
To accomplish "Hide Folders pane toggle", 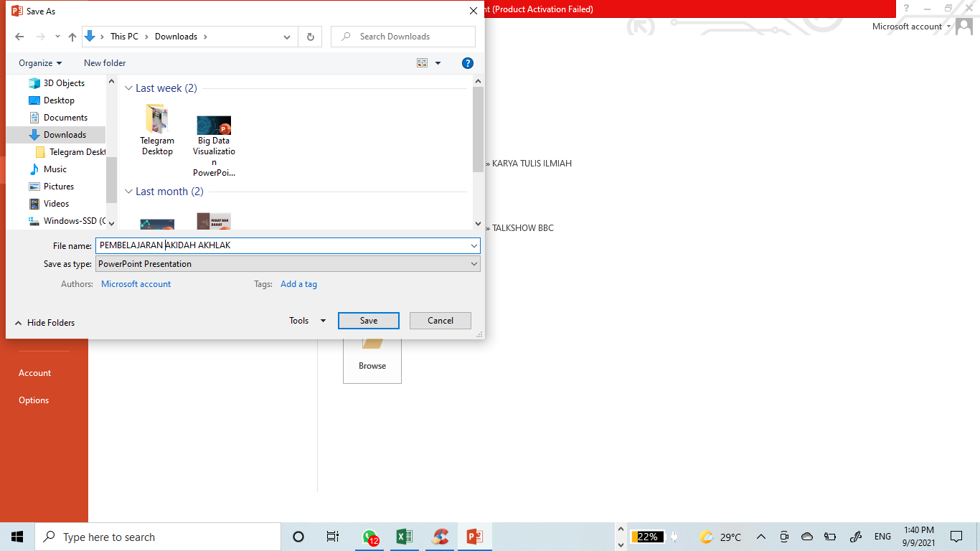I will pos(44,323).
